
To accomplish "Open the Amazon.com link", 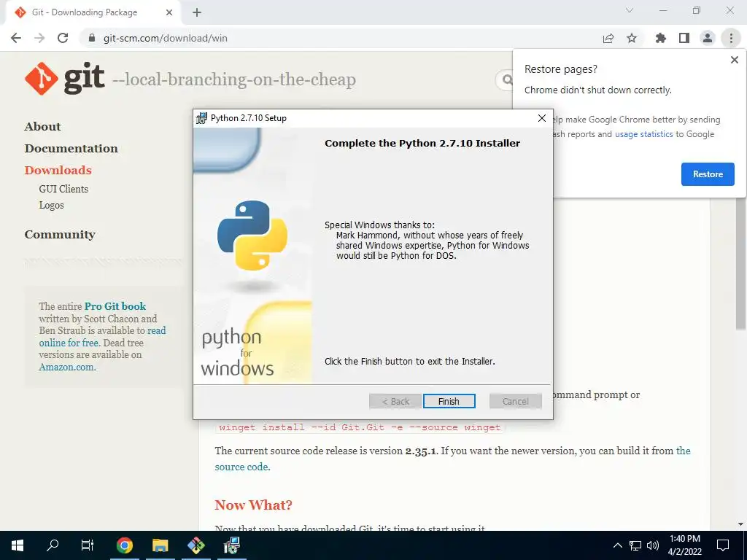I will coord(67,367).
